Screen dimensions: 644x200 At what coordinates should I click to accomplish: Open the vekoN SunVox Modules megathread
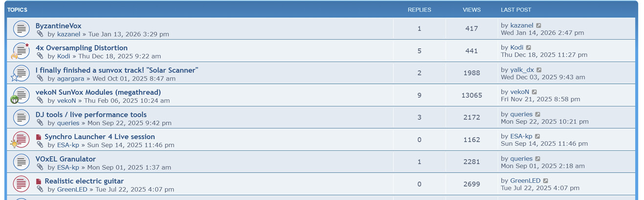pyautogui.click(x=98, y=92)
